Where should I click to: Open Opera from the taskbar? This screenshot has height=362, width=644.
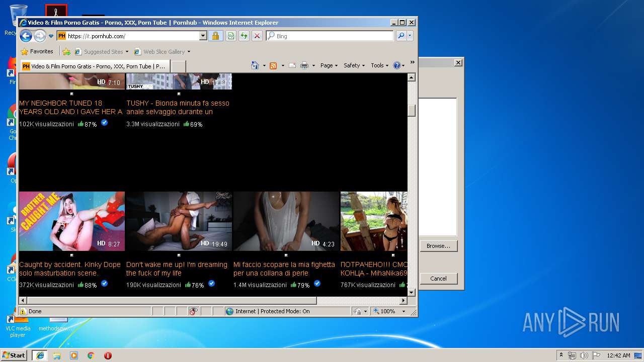click(x=108, y=355)
